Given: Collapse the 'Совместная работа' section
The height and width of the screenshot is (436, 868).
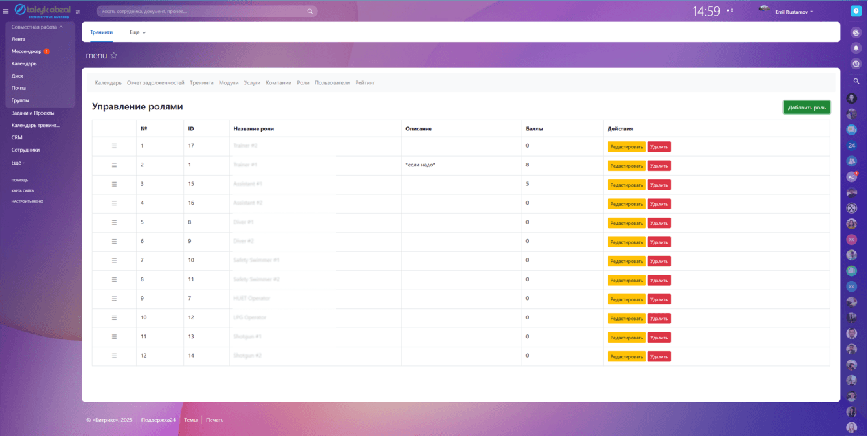Looking at the screenshot, I should point(37,27).
